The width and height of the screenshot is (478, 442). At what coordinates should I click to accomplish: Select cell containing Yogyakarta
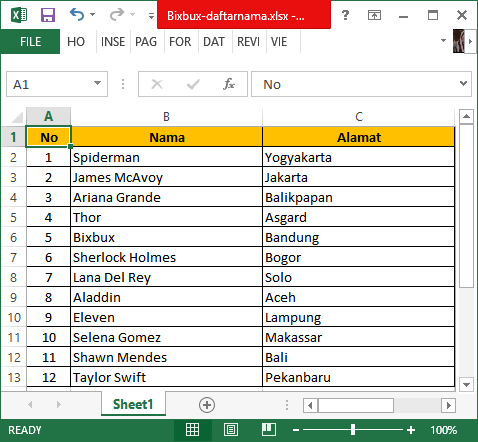pos(359,157)
